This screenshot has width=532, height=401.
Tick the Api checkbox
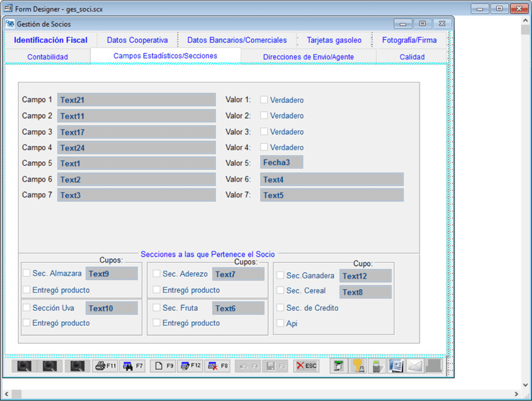[280, 324]
